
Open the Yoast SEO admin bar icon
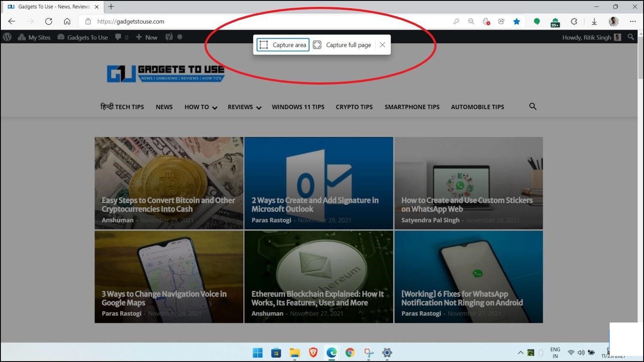click(x=169, y=37)
